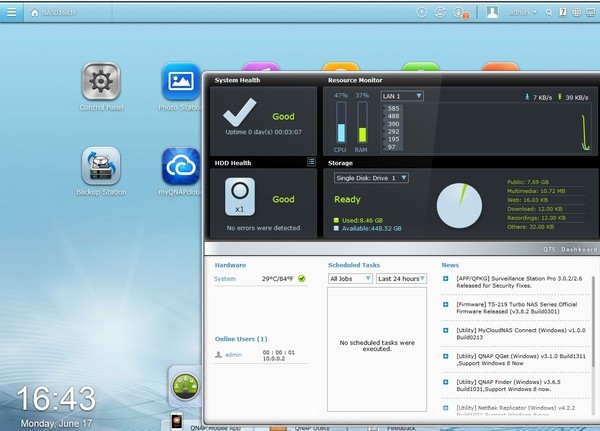Click the green system temperature status icon
The height and width of the screenshot is (431, 600).
(302, 279)
